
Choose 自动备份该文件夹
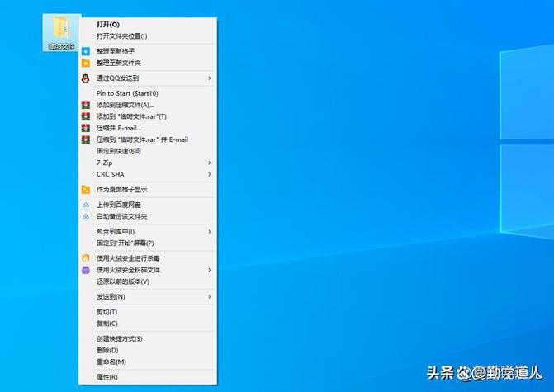[x=148, y=216]
